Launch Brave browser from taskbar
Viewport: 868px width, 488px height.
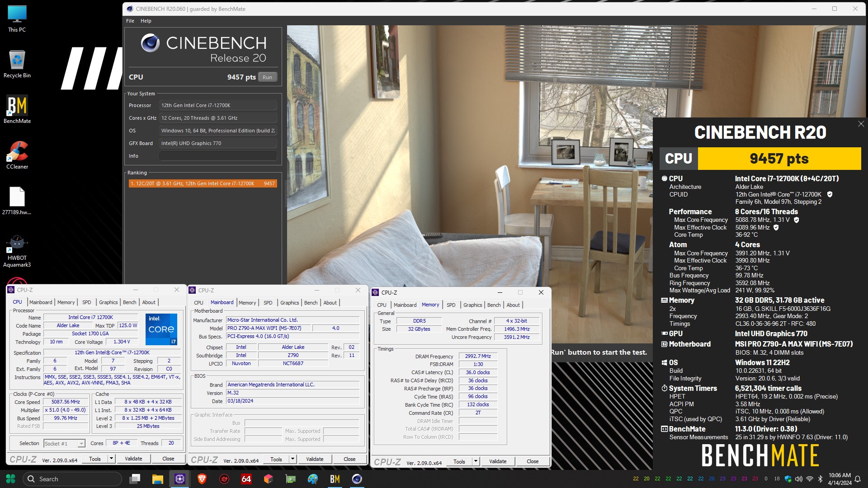coord(202,479)
